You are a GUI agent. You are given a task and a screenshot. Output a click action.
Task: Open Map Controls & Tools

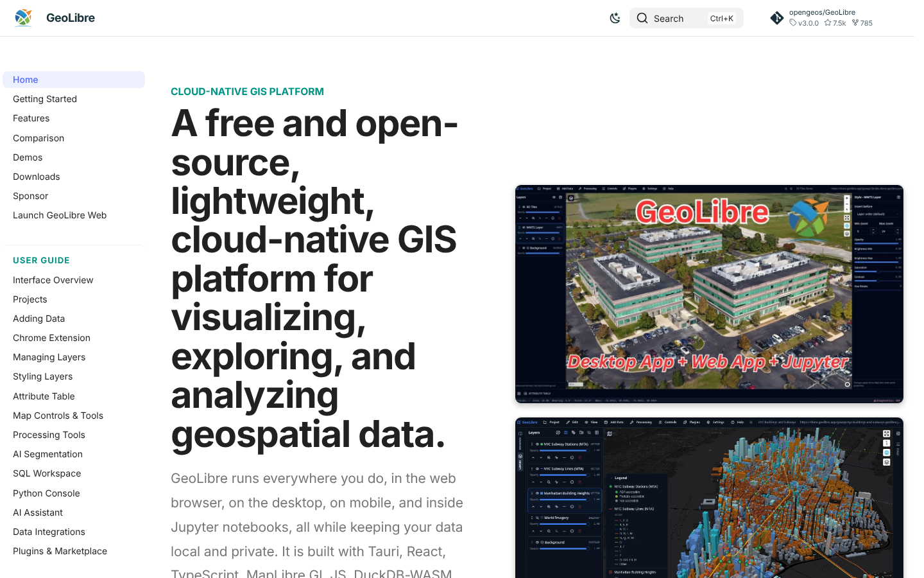pyautogui.click(x=58, y=416)
